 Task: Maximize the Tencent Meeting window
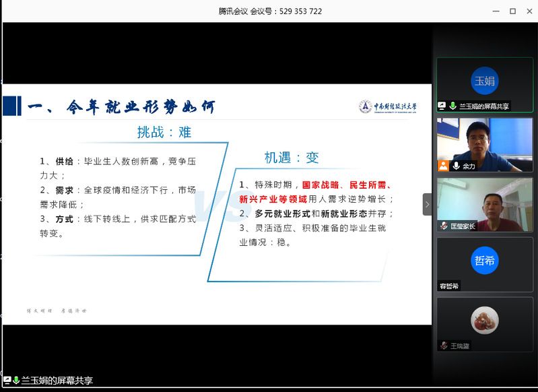click(512, 11)
